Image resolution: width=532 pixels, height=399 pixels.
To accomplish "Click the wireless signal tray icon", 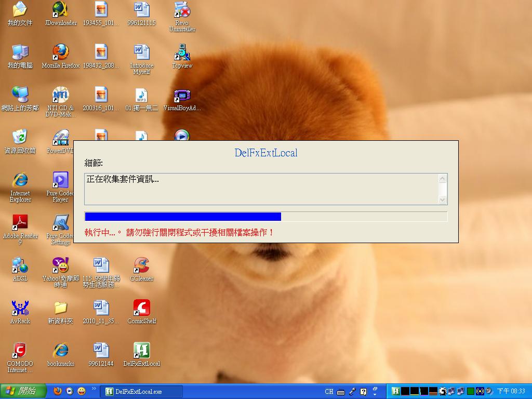I will point(480,391).
